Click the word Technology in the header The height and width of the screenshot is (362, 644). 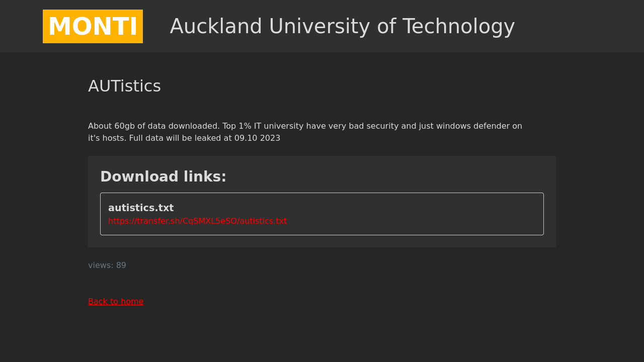click(x=459, y=27)
